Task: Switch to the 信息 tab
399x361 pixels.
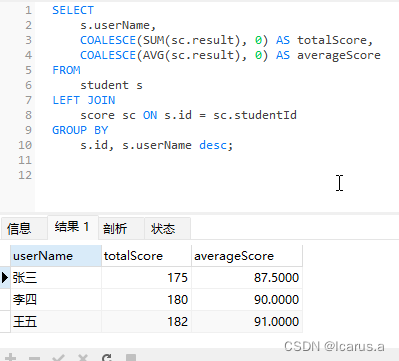Action: [24, 229]
